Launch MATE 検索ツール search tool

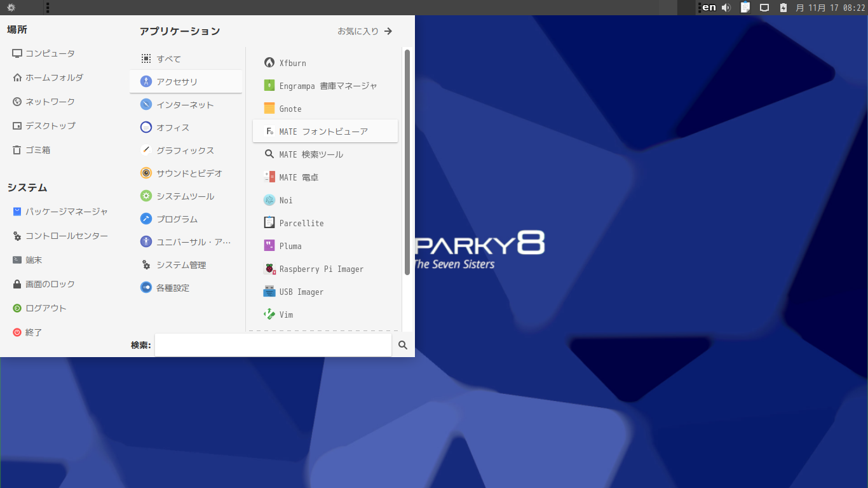point(325,154)
